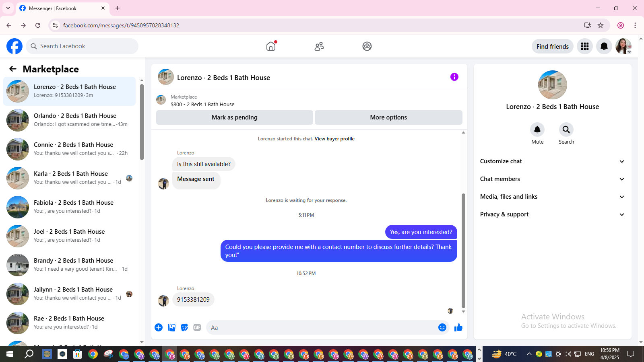Expand the Chat members section
This screenshot has width=644, height=362.
pyautogui.click(x=553, y=179)
